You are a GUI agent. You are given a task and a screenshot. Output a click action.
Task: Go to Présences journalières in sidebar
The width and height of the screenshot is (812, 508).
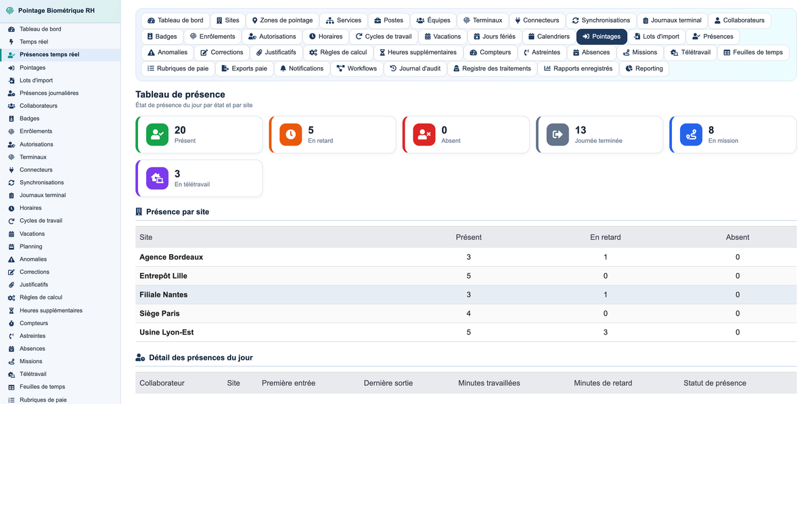point(60,93)
